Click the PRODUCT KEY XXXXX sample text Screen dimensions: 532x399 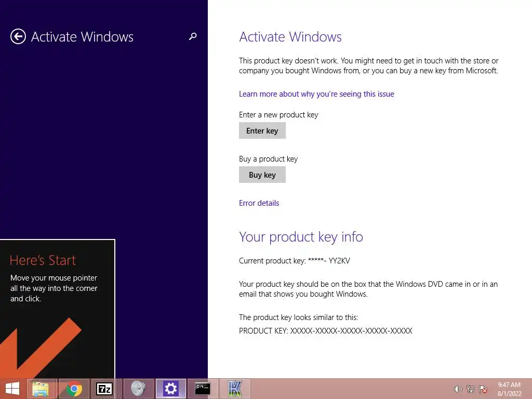pyautogui.click(x=326, y=331)
